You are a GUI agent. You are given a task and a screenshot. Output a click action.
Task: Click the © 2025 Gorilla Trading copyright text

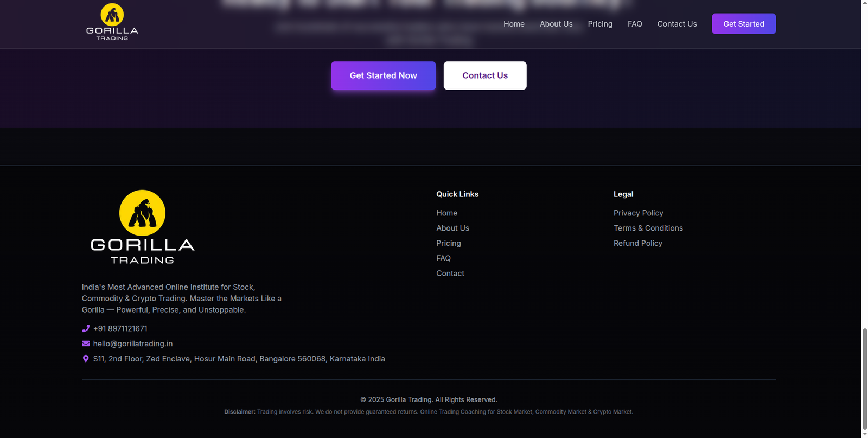point(429,399)
